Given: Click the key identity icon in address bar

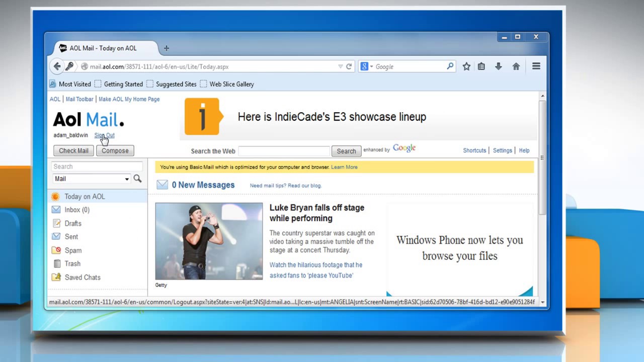Looking at the screenshot, I should click(69, 66).
